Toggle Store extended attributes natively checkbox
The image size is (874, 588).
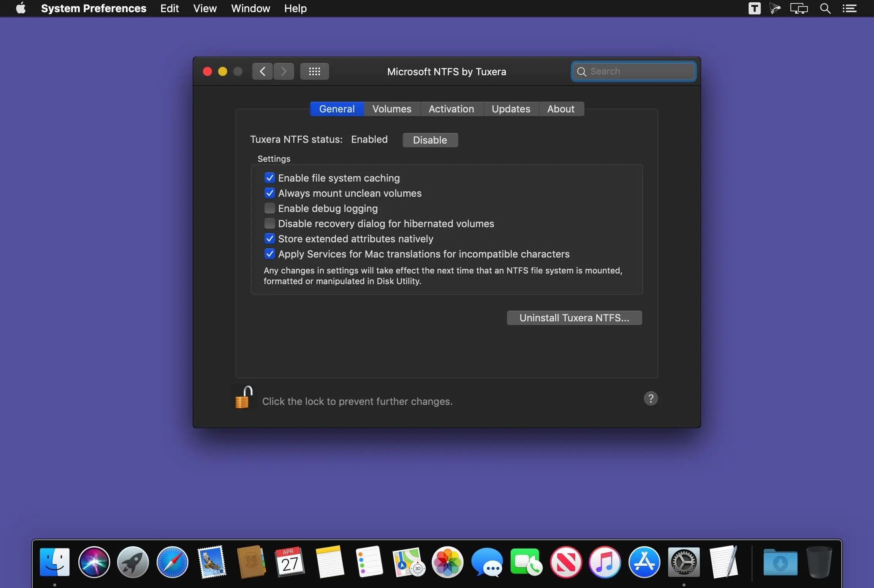click(x=270, y=237)
